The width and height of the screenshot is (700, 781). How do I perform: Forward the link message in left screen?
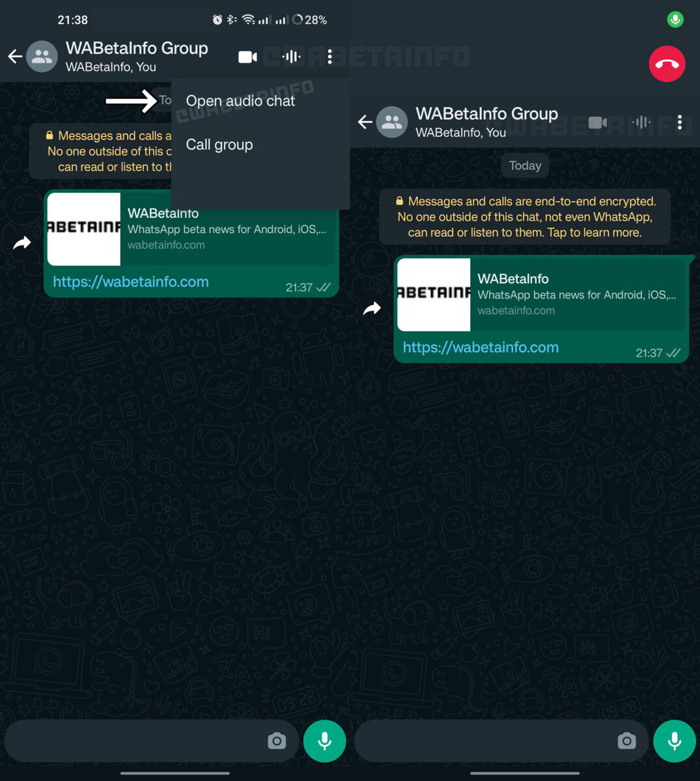22,243
